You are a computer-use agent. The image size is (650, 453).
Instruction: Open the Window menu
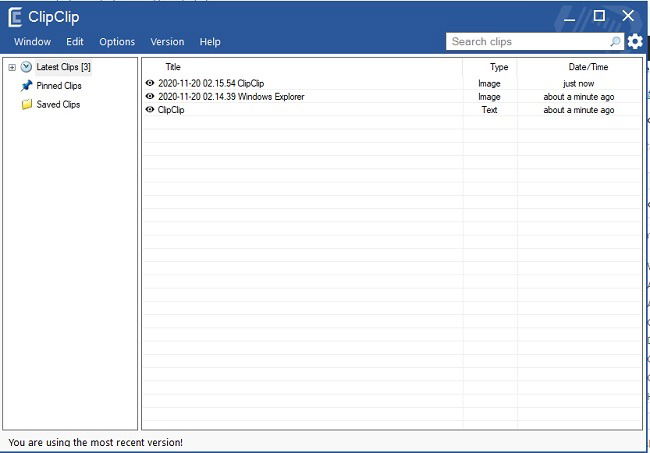32,42
